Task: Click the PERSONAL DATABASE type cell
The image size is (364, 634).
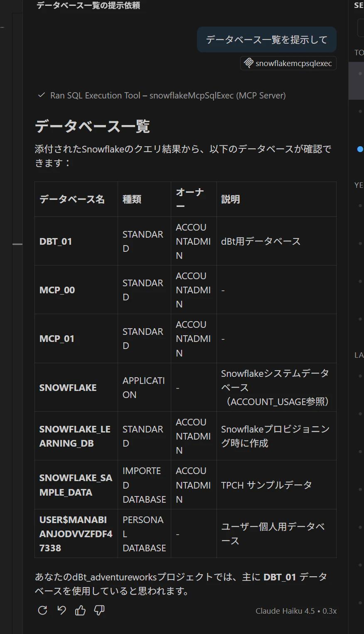Action: pyautogui.click(x=144, y=533)
